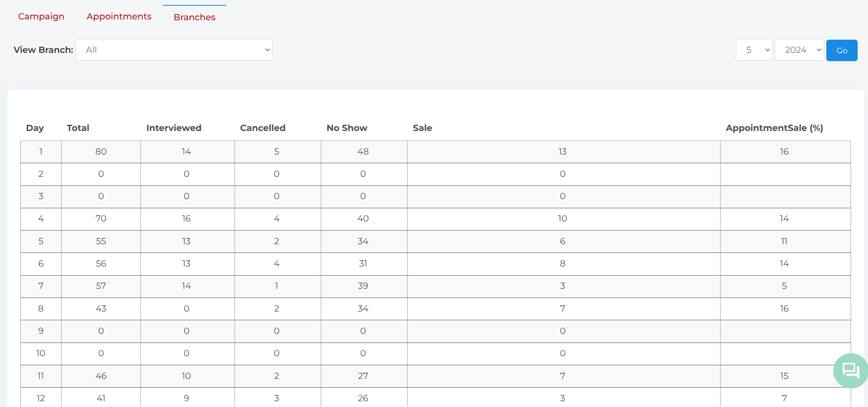
Task: Click Sale value 13 in day 1 row
Action: click(562, 152)
